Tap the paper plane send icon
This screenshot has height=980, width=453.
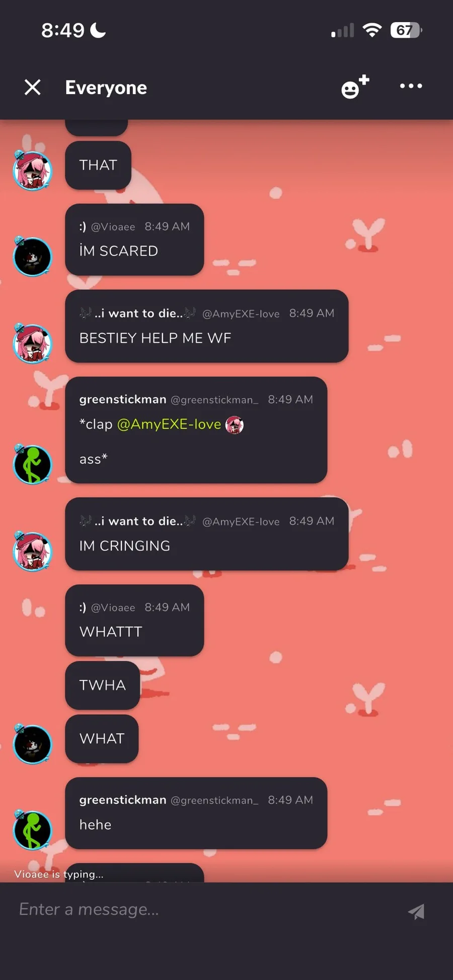click(x=416, y=911)
